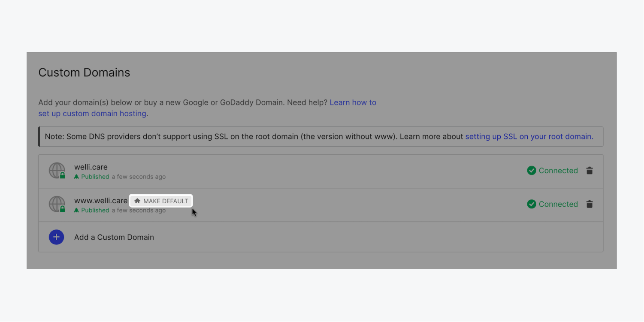Click the Published icon under welli.care
The width and height of the screenshot is (644, 322).
76,177
